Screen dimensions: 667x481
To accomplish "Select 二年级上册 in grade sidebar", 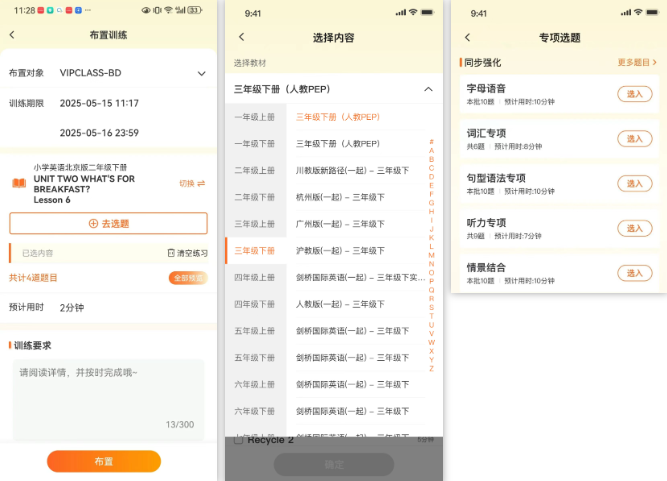I will coord(255,171).
